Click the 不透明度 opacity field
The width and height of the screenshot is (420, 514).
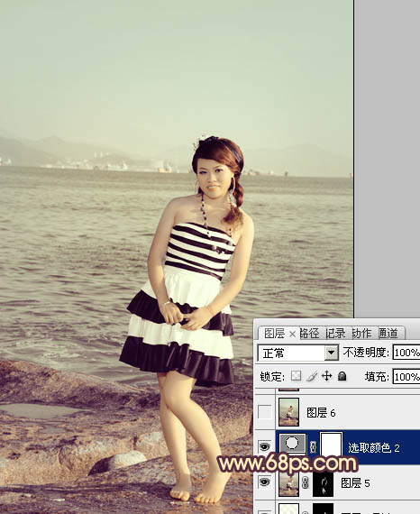[x=406, y=353]
